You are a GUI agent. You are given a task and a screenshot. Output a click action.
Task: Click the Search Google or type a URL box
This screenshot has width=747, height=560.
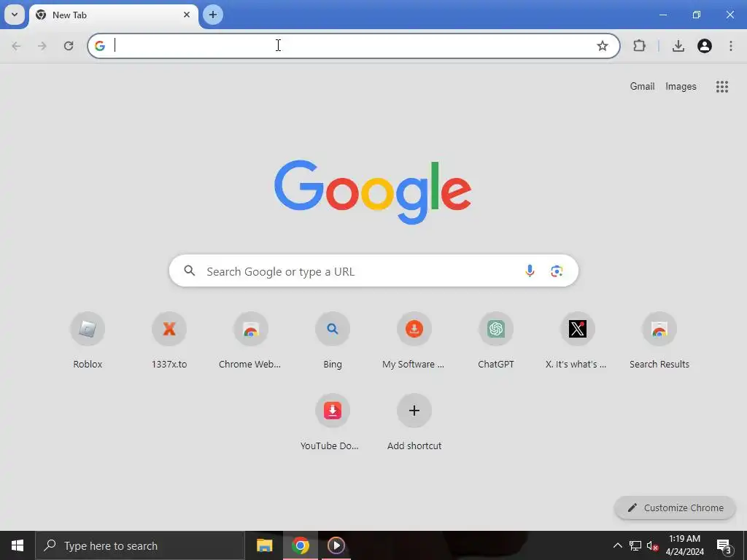click(x=373, y=271)
